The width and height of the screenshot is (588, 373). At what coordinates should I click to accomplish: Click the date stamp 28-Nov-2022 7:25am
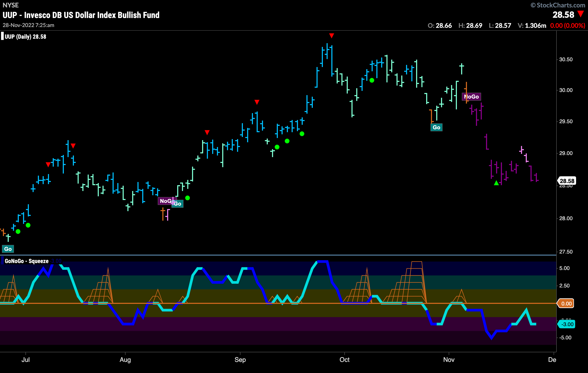click(28, 25)
